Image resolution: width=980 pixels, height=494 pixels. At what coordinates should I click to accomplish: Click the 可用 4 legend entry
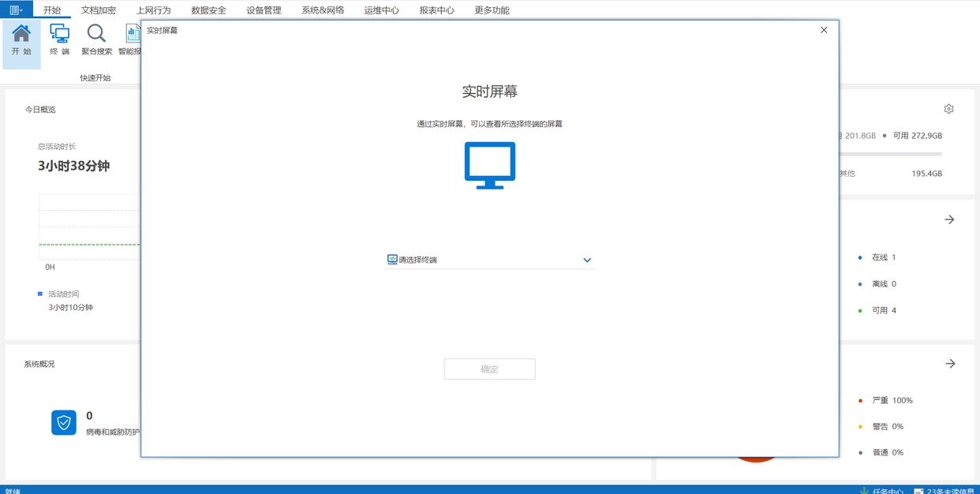pos(877,311)
